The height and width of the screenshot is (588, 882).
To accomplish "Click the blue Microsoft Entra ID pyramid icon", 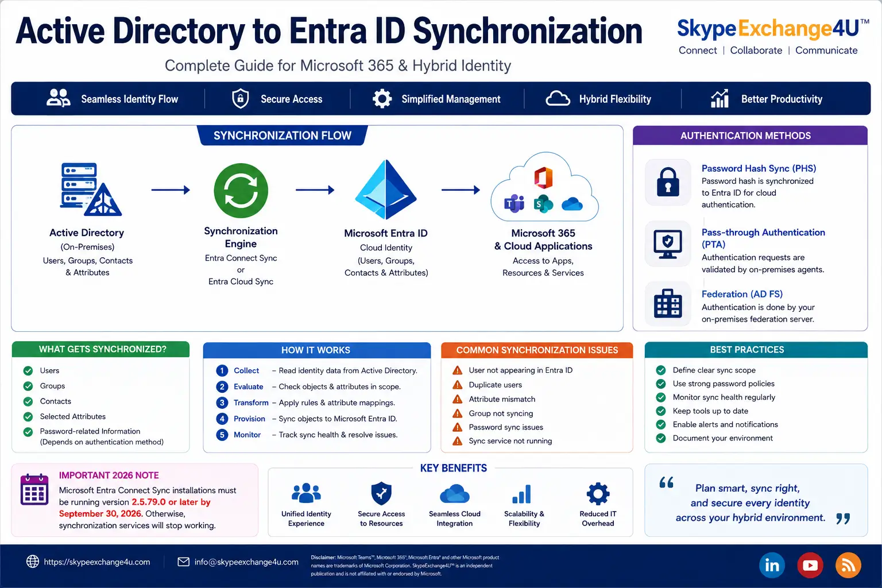I will pyautogui.click(x=386, y=189).
